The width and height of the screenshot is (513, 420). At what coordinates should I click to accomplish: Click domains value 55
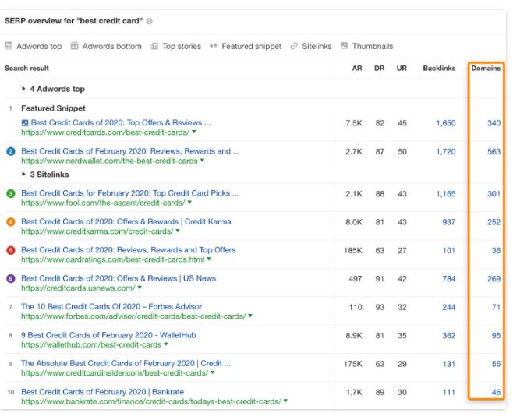click(497, 364)
